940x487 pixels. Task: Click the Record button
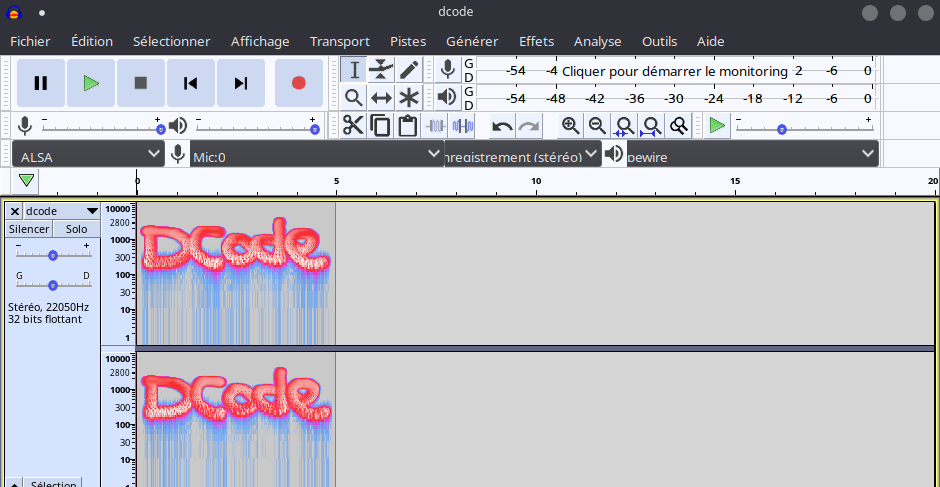(298, 83)
